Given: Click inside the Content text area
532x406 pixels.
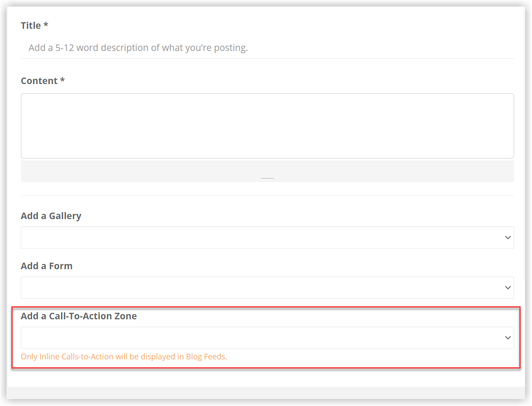Looking at the screenshot, I should click(267, 126).
